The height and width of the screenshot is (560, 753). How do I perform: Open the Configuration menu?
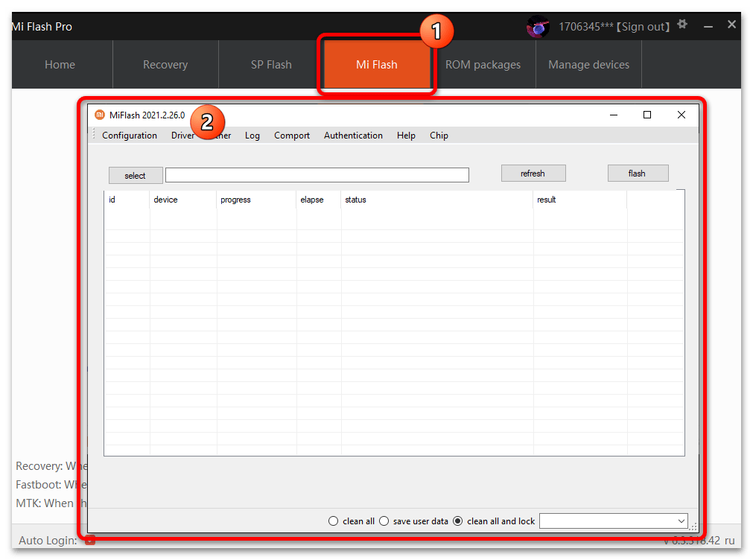point(130,136)
